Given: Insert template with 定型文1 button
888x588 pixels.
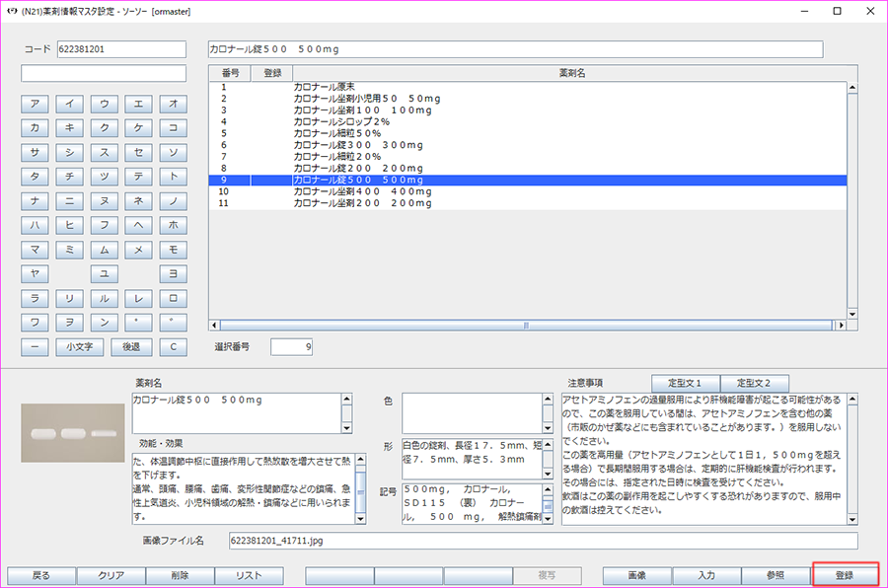Looking at the screenshot, I should (x=685, y=383).
